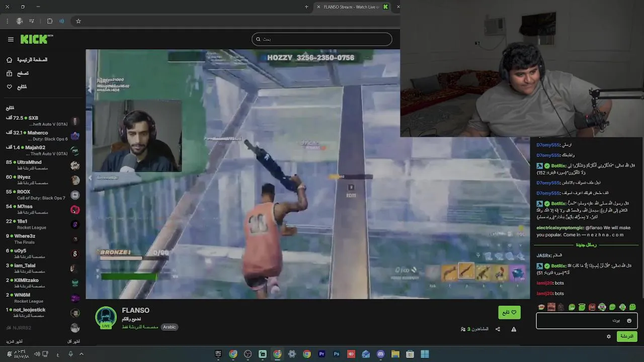Go to الصفحة الرئيسية home page

[x=27, y=60]
